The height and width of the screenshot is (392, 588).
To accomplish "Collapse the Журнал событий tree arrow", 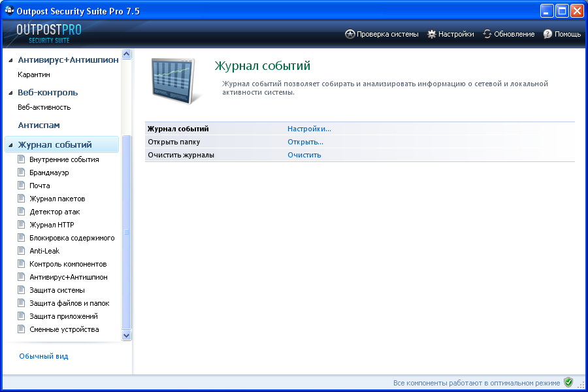I will [10, 145].
